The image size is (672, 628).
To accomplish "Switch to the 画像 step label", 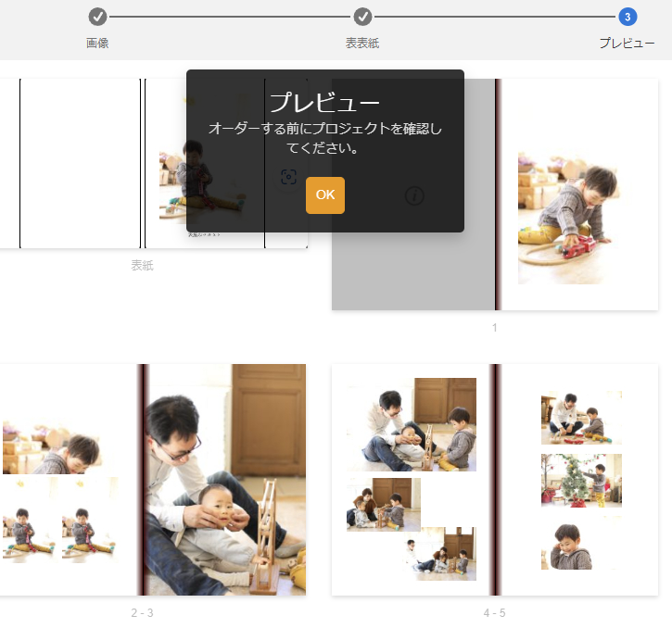I will 97,44.
